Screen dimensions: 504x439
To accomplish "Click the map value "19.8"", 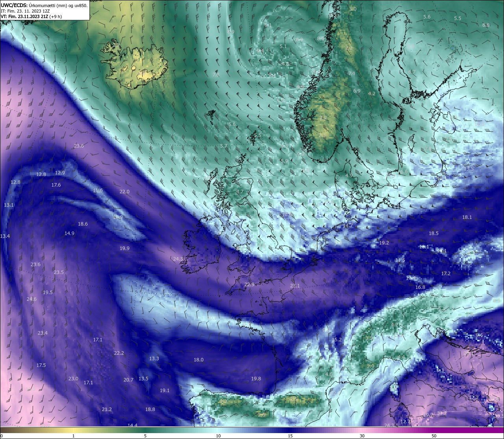I will (x=256, y=378).
